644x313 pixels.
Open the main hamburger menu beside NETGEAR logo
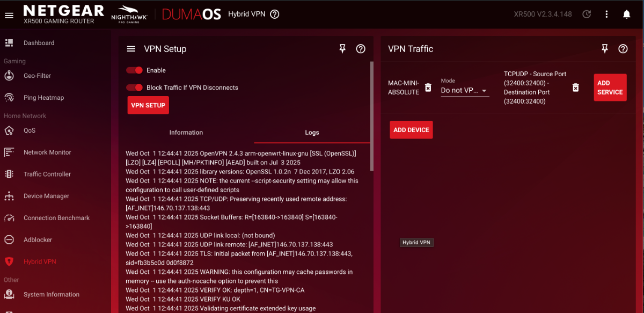click(9, 15)
